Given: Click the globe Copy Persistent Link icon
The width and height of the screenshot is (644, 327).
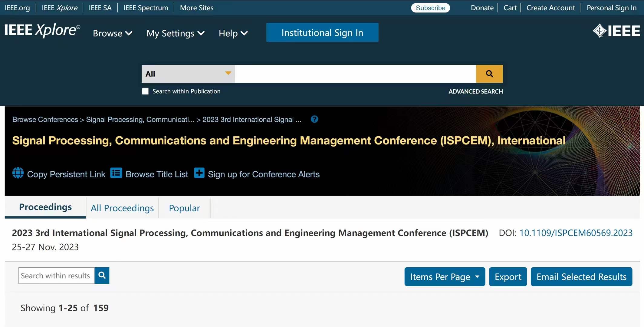Looking at the screenshot, I should [x=18, y=173].
